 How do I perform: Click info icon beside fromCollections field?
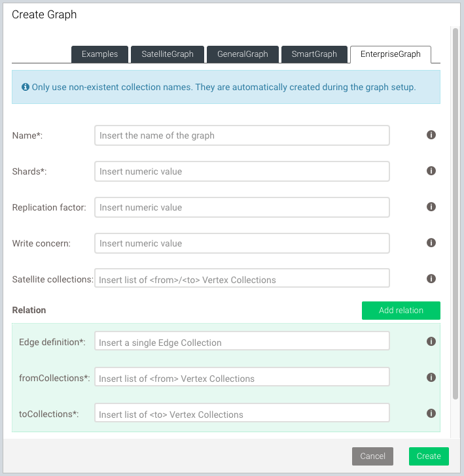pyautogui.click(x=431, y=377)
